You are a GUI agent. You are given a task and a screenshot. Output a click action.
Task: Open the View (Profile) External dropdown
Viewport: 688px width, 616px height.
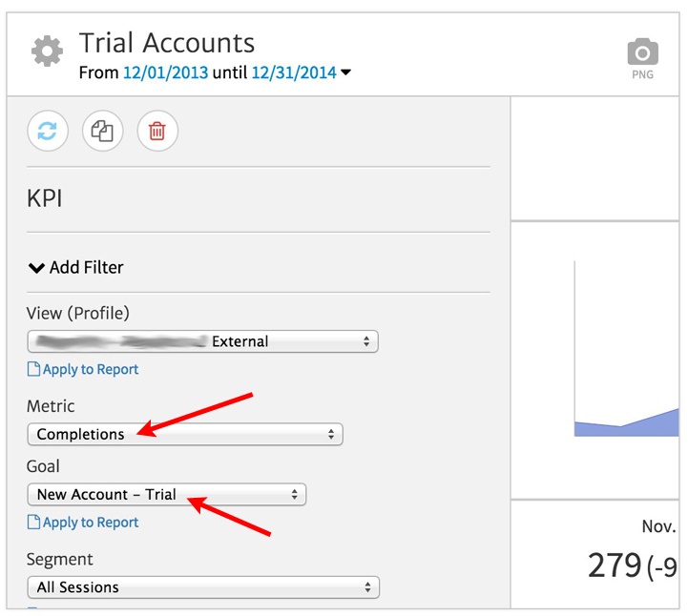point(202,341)
